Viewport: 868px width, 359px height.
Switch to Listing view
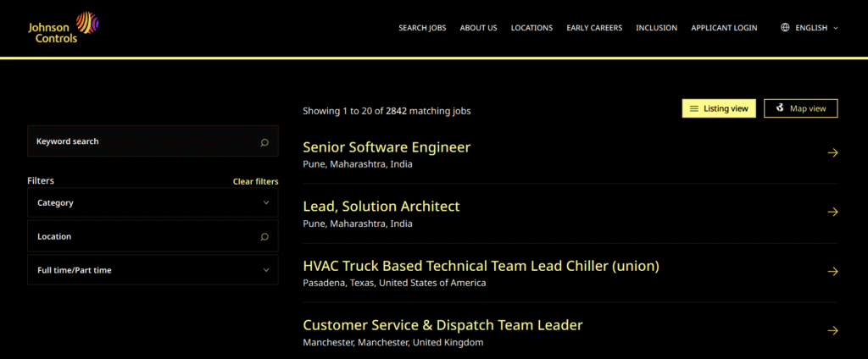coord(719,108)
